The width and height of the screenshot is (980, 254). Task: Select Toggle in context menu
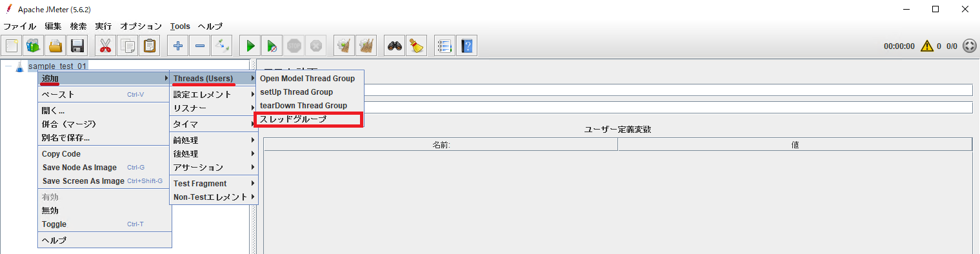(105, 224)
